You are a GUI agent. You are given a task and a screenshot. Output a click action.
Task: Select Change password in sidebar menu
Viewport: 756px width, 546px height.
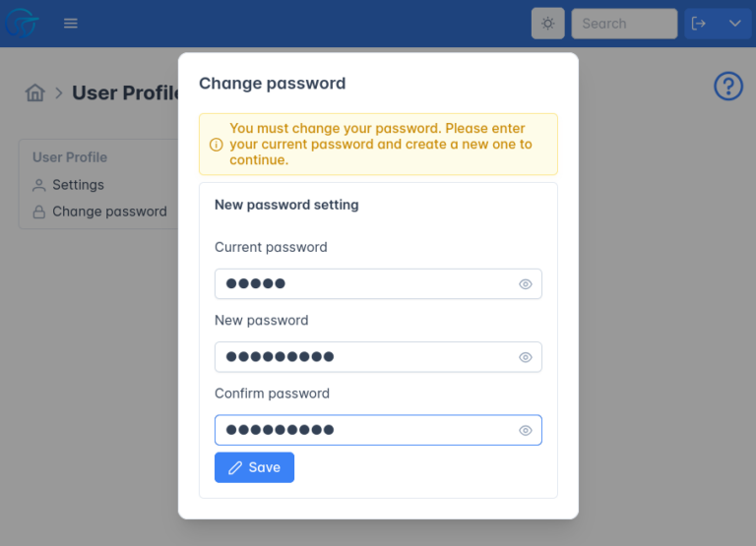[x=109, y=212]
